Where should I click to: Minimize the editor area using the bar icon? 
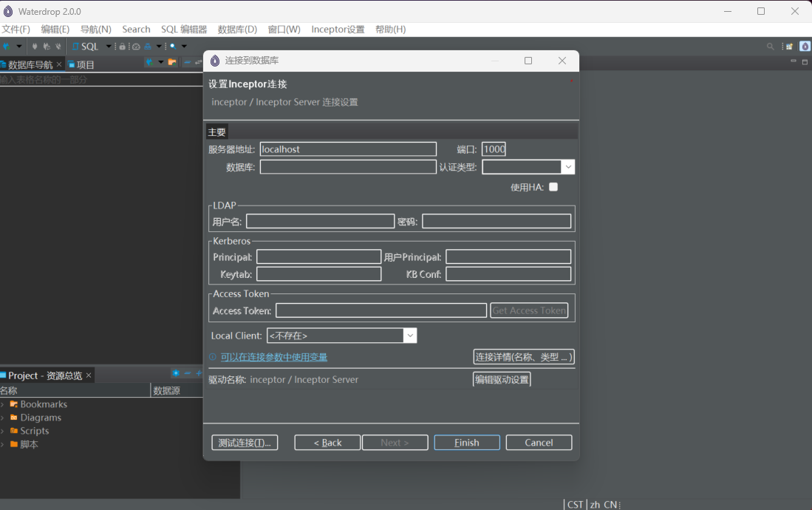[x=793, y=61]
